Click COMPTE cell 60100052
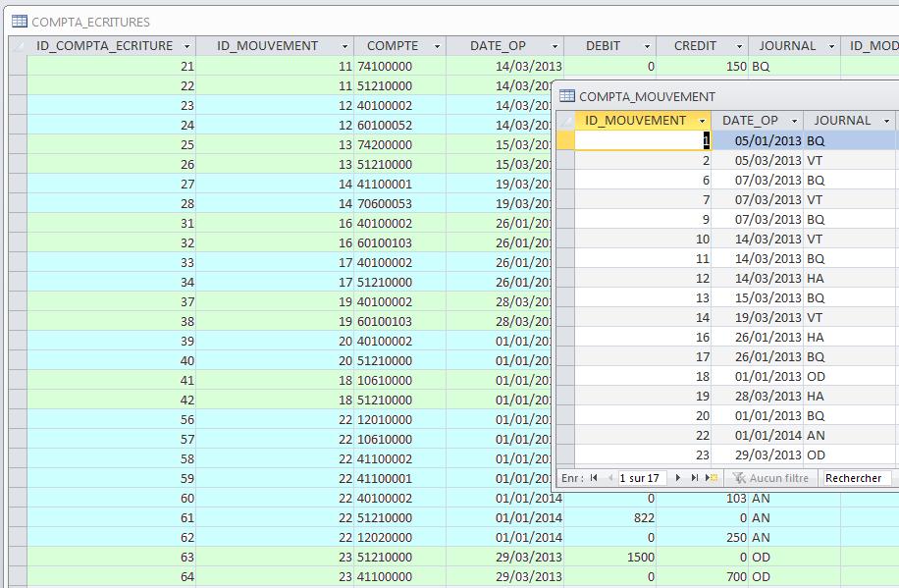899x588 pixels. pyautogui.click(x=400, y=125)
